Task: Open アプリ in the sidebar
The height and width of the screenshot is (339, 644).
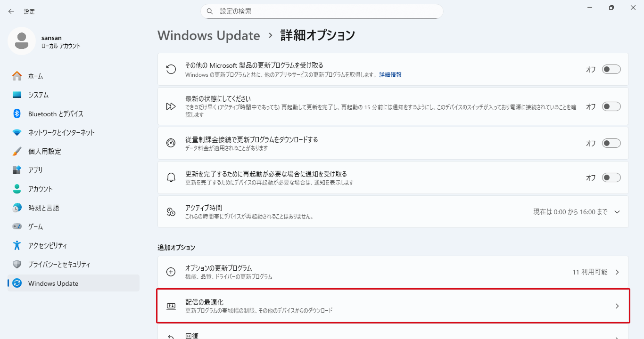Action: pos(74,170)
